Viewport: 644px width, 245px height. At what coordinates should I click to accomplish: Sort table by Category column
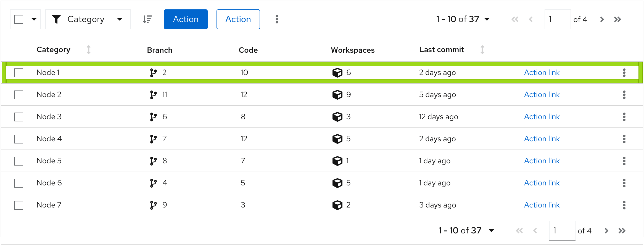tap(88, 50)
